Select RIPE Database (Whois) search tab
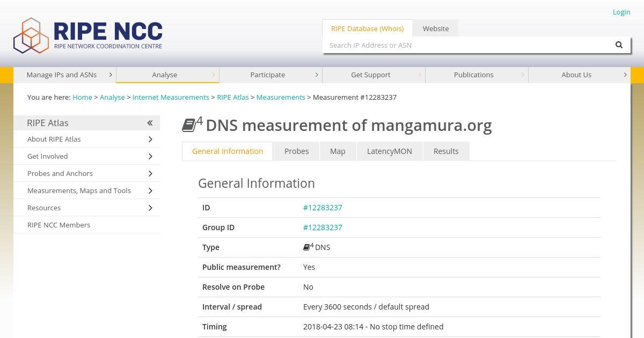Image resolution: width=644 pixels, height=338 pixels. tap(367, 28)
